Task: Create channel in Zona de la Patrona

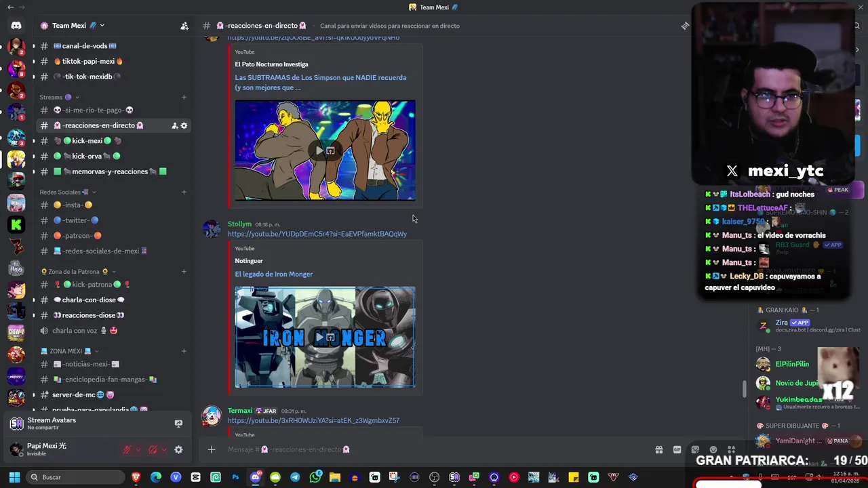Action: 184,272
